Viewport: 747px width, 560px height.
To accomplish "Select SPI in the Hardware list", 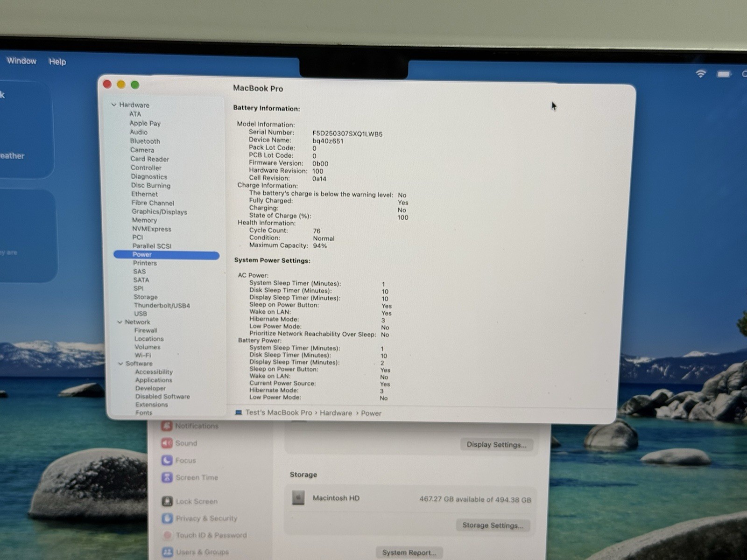I will click(139, 288).
